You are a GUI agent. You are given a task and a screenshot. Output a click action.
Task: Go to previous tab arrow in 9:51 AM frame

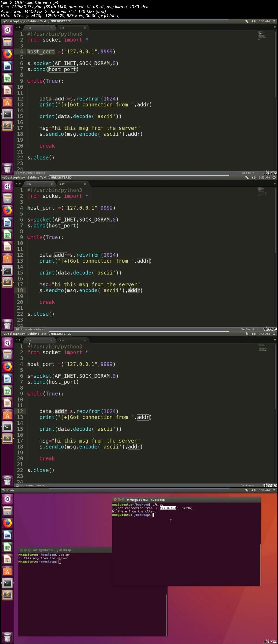(x=16, y=27)
